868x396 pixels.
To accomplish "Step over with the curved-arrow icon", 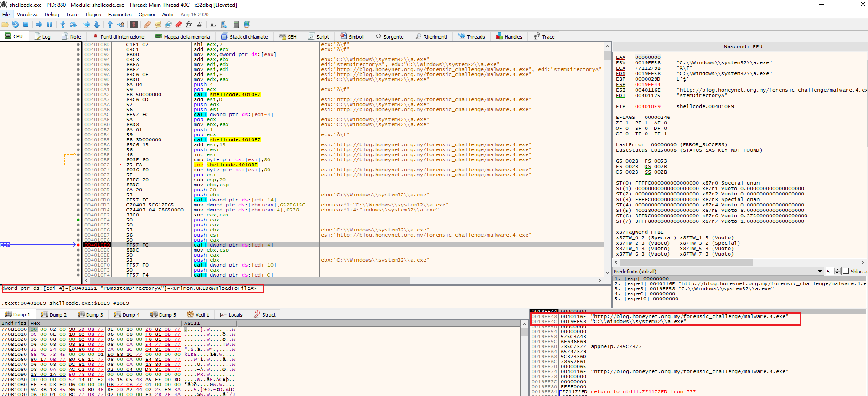I will pyautogui.click(x=73, y=25).
